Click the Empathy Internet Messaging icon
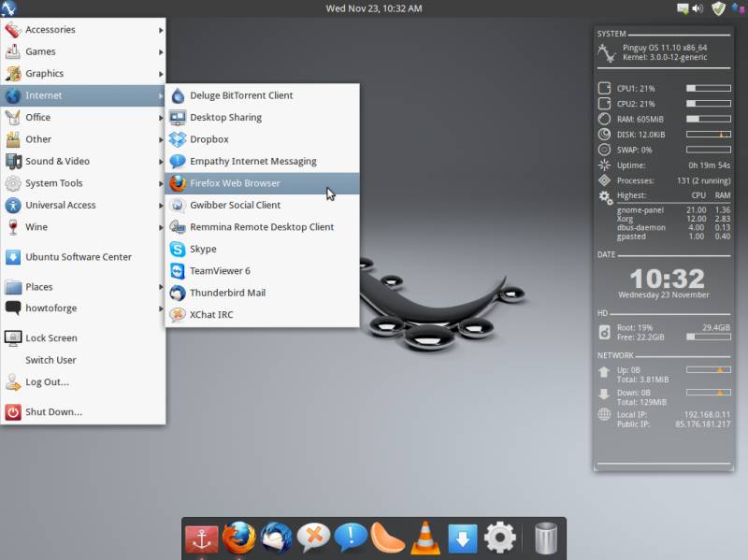The width and height of the screenshot is (748, 560). [178, 161]
